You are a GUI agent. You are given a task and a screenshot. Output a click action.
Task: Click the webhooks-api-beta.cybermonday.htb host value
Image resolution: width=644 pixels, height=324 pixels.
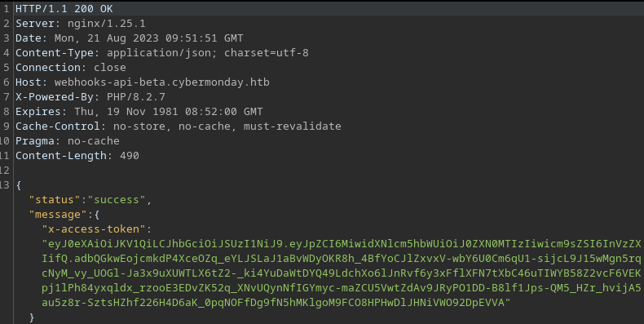pos(162,82)
